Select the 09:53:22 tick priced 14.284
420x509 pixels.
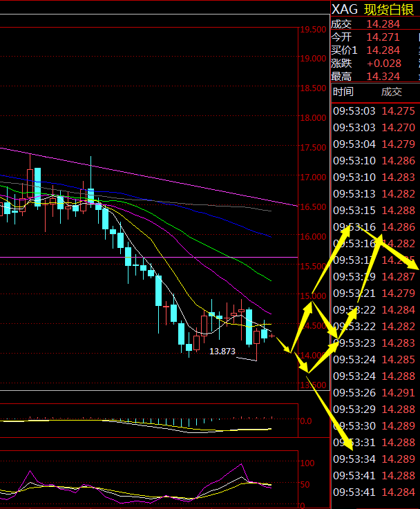point(374,309)
